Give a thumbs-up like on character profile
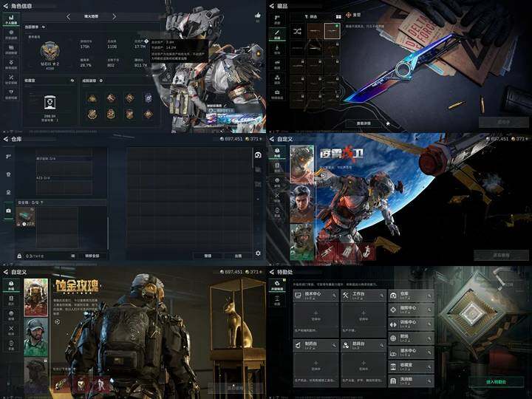The image size is (532, 399). (258, 16)
